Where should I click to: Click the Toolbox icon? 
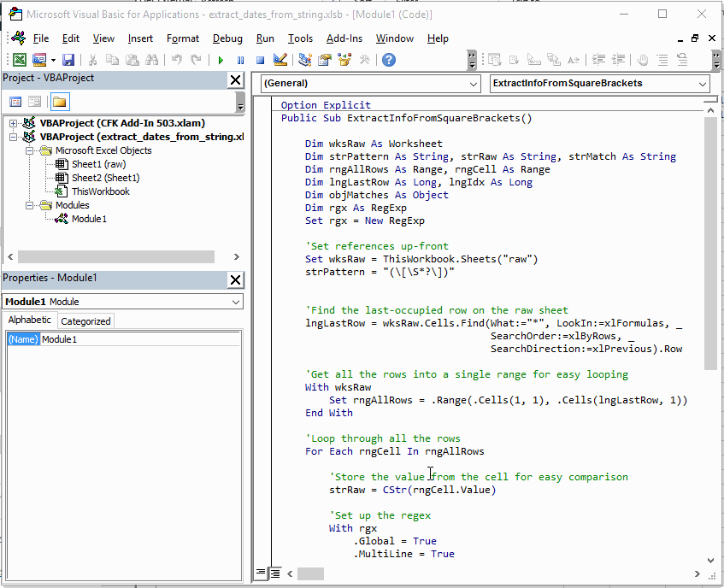pyautogui.click(x=364, y=60)
